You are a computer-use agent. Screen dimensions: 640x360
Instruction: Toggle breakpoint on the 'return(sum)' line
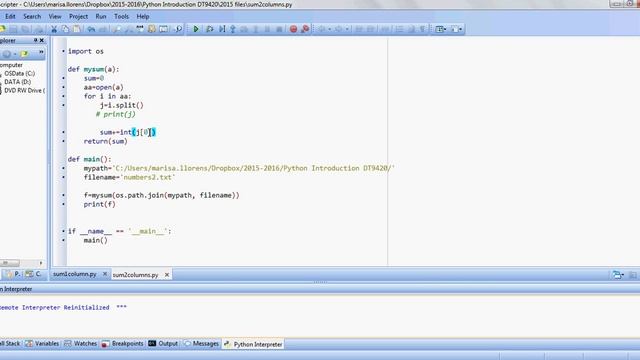point(63,141)
